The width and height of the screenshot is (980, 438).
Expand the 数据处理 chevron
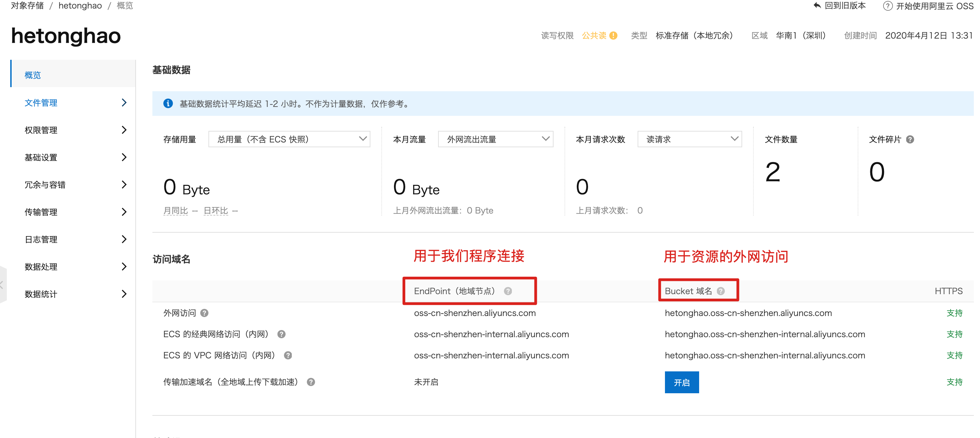[x=124, y=267]
